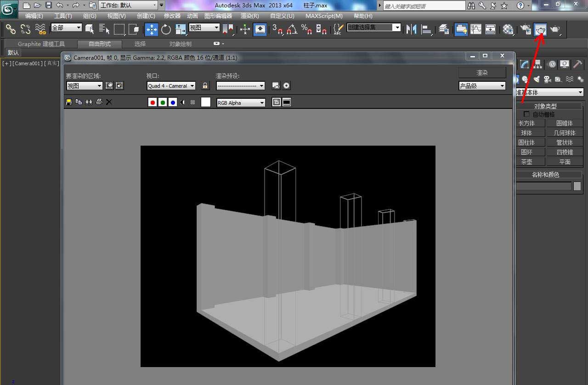Expand the RGB Alpha channel dropdown
The height and width of the screenshot is (385, 588).
coord(241,103)
